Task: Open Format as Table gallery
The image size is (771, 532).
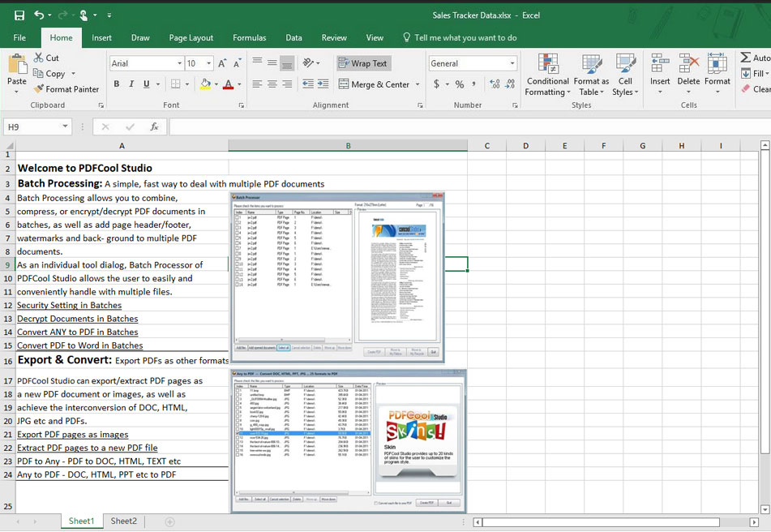Action: [591, 75]
